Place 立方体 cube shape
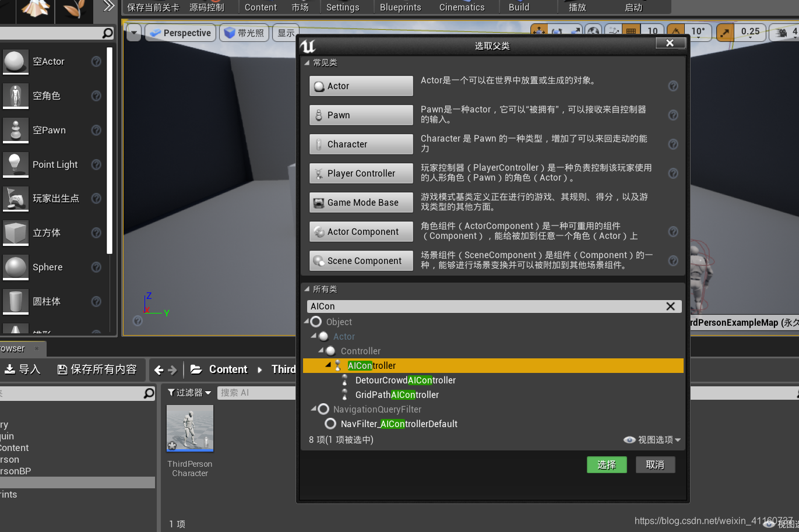 click(x=54, y=232)
